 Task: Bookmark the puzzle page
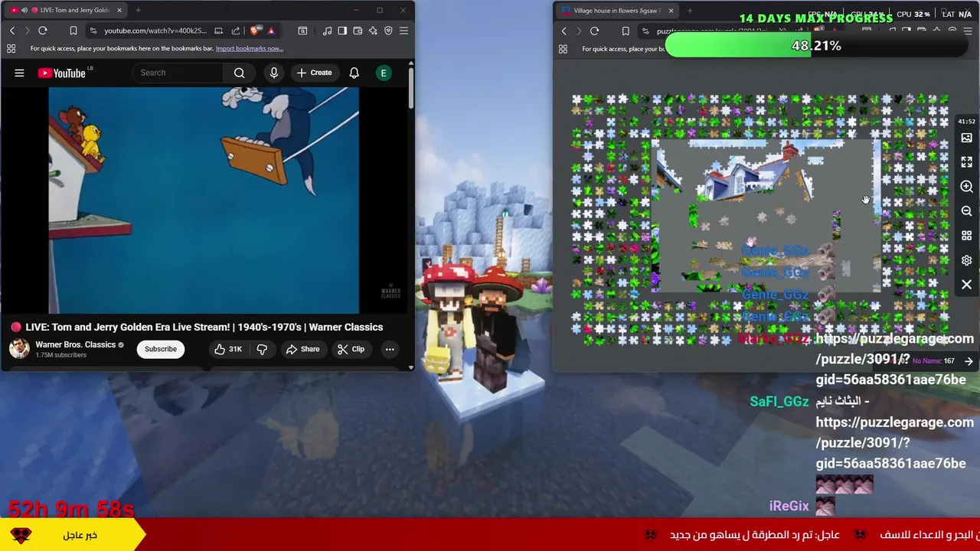[626, 31]
